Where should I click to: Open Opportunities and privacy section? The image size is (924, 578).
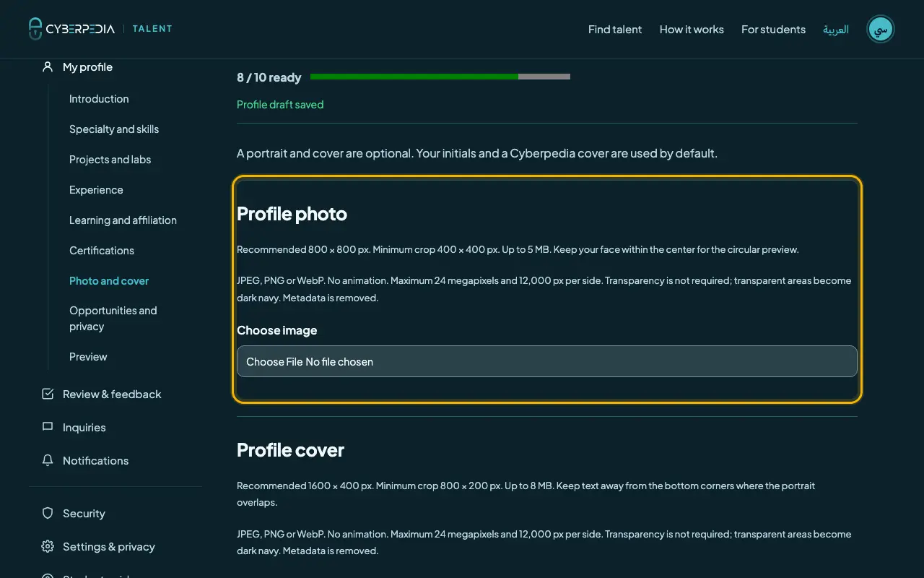[x=113, y=319]
